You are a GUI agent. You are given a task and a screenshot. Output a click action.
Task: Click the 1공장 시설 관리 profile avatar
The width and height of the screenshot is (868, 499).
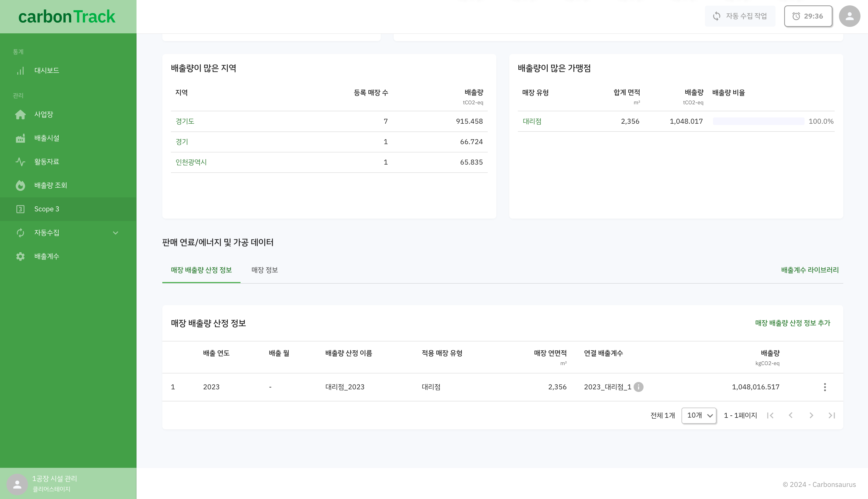17,484
